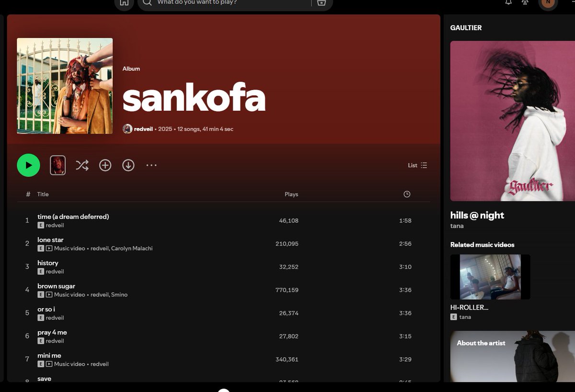
Task: Open Music video link for mini me
Action: 69,364
